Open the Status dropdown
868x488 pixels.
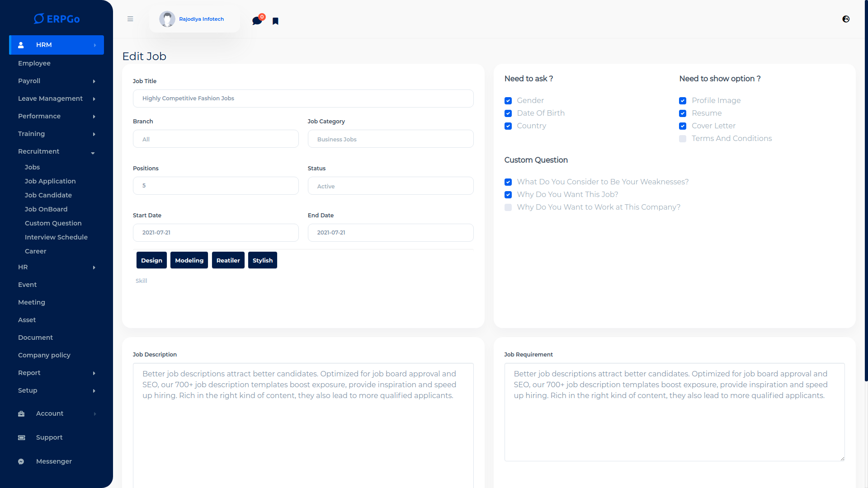point(391,186)
